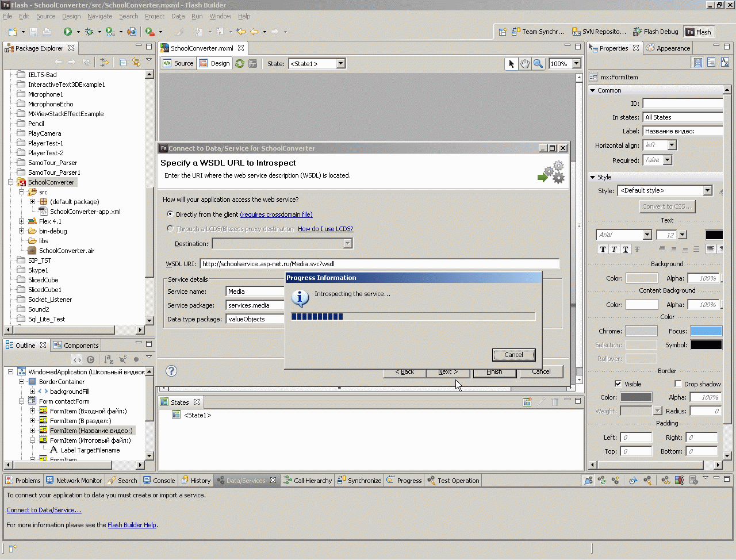Open the 'requires crossdomain file' link
The width and height of the screenshot is (736, 560).
[x=276, y=214]
